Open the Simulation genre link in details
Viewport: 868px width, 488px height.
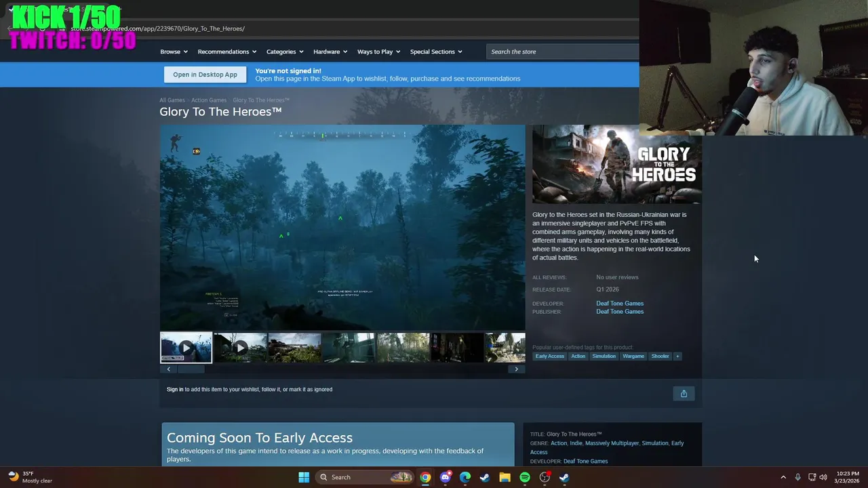pos(654,443)
